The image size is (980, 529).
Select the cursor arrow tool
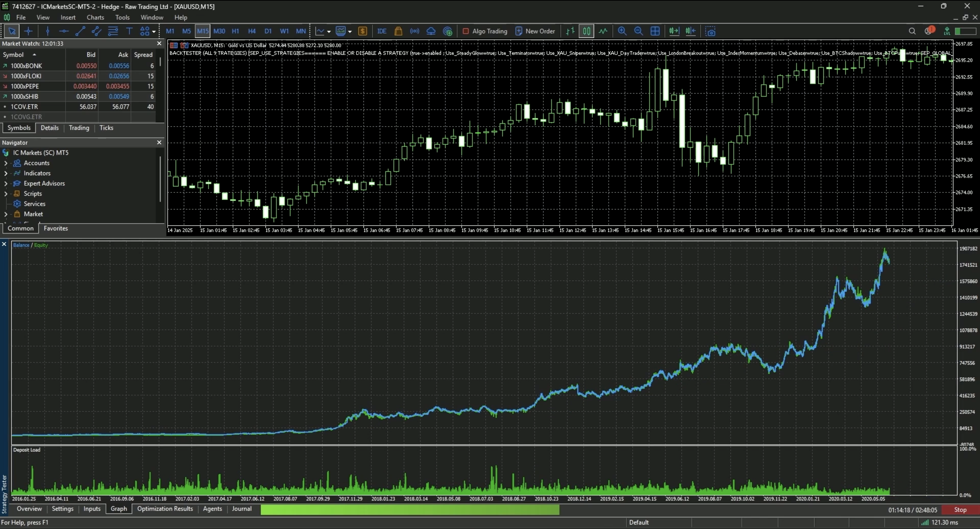[x=12, y=31]
